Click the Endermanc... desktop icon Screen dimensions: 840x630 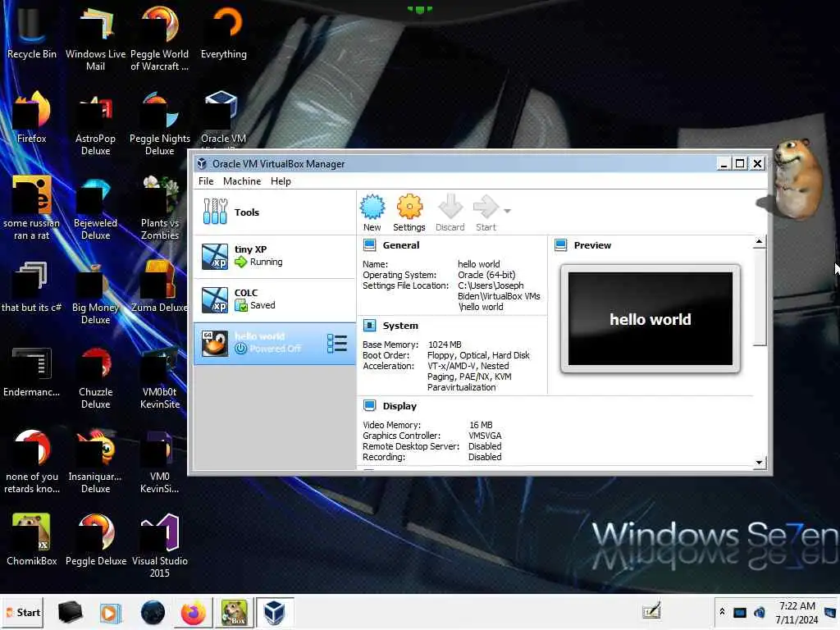32,372
